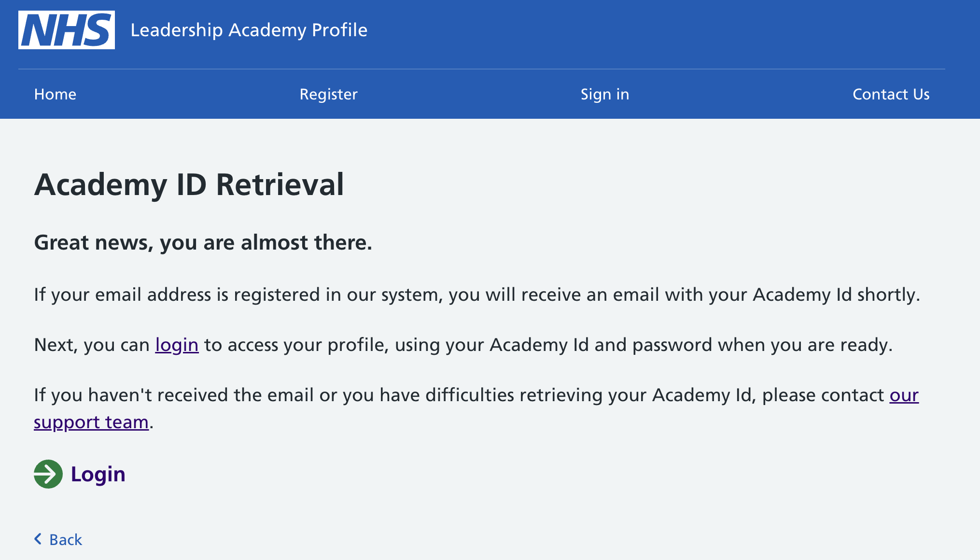Click the Back chevron arrow icon
This screenshot has height=560, width=980.
pyautogui.click(x=38, y=539)
